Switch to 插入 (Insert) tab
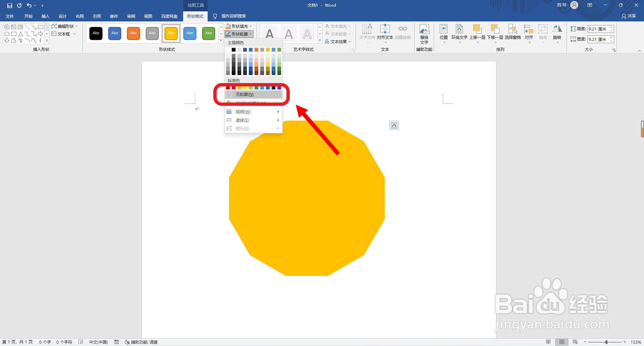This screenshot has width=644, height=346. (45, 16)
